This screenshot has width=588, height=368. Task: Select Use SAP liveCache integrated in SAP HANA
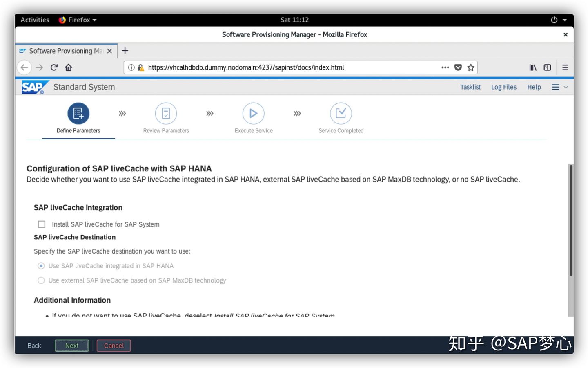tap(41, 266)
